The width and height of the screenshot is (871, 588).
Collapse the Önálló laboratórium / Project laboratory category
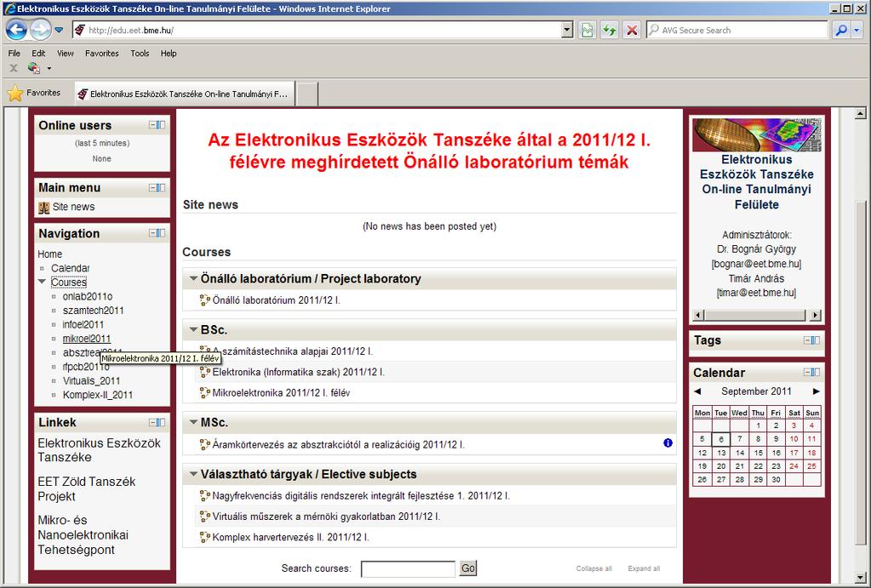pyautogui.click(x=193, y=278)
